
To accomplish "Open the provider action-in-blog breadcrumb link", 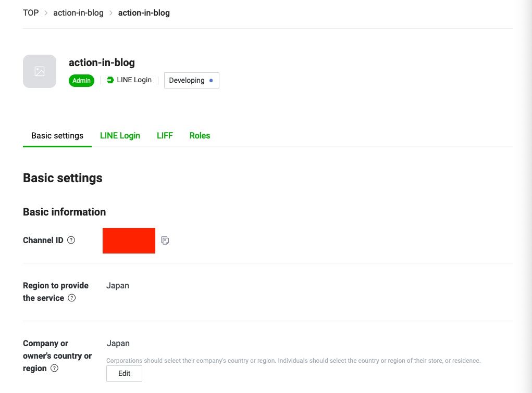I will [x=78, y=13].
